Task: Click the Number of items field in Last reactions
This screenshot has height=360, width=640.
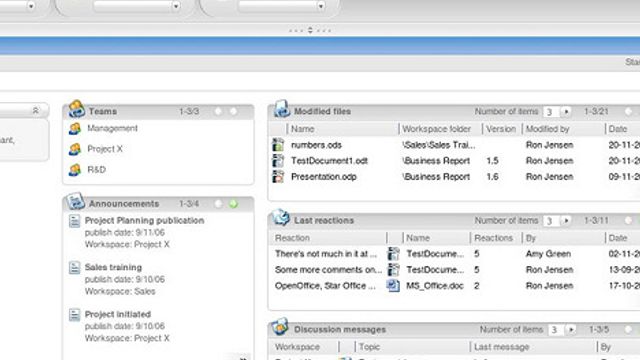Action: (551, 221)
